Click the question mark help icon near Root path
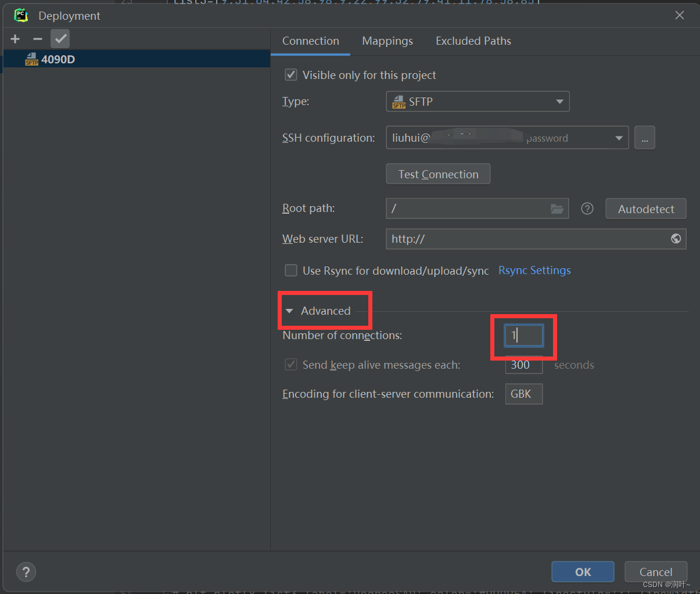The height and width of the screenshot is (594, 700). pos(587,208)
